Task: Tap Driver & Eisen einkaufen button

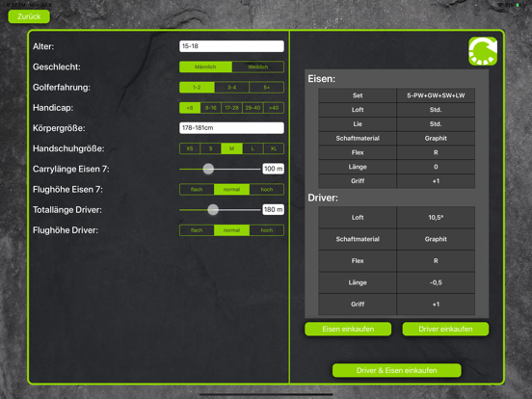Action: point(397,370)
